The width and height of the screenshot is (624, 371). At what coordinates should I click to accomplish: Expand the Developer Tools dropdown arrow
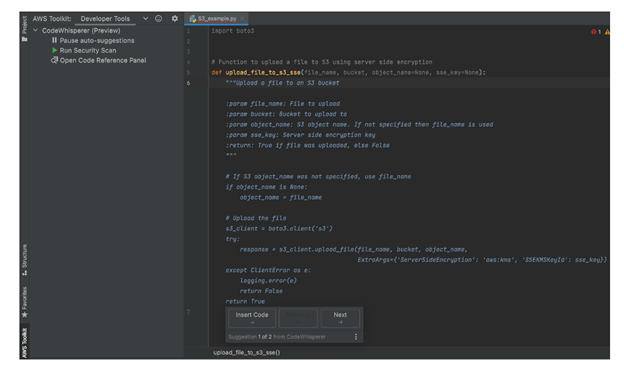tap(145, 18)
